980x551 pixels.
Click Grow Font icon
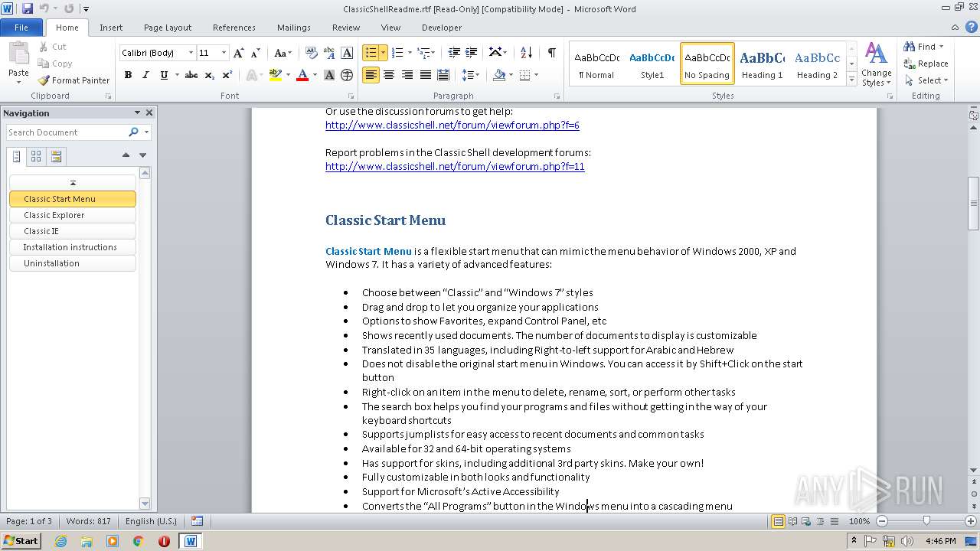coord(239,53)
